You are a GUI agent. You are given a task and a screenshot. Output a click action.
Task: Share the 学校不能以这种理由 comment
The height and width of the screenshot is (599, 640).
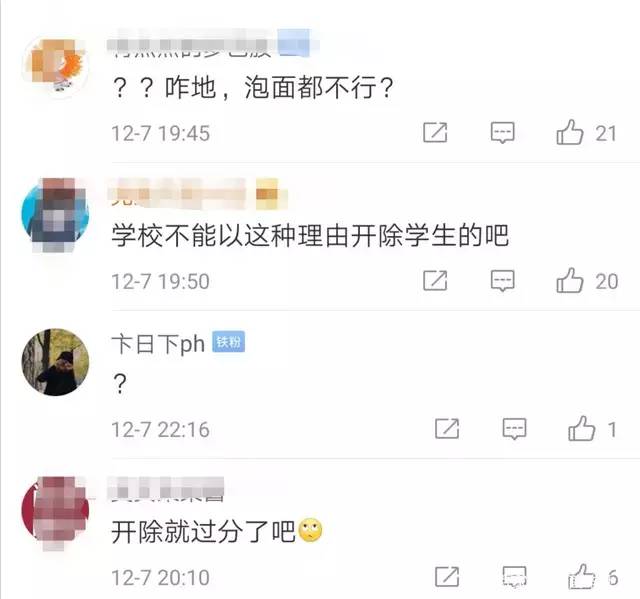(435, 281)
